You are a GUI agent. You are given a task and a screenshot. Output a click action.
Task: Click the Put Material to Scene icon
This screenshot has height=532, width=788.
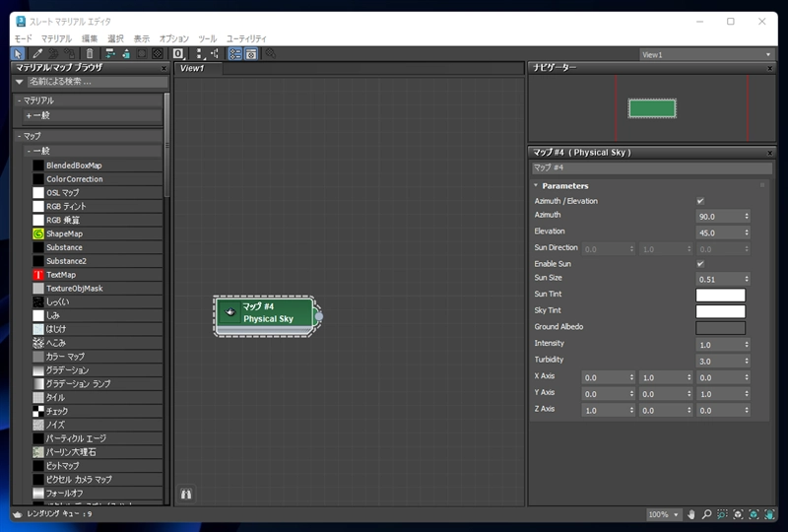point(54,54)
